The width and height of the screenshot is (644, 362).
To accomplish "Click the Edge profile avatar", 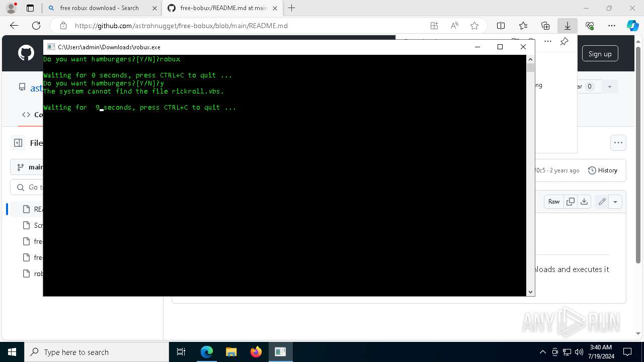I will [11, 8].
